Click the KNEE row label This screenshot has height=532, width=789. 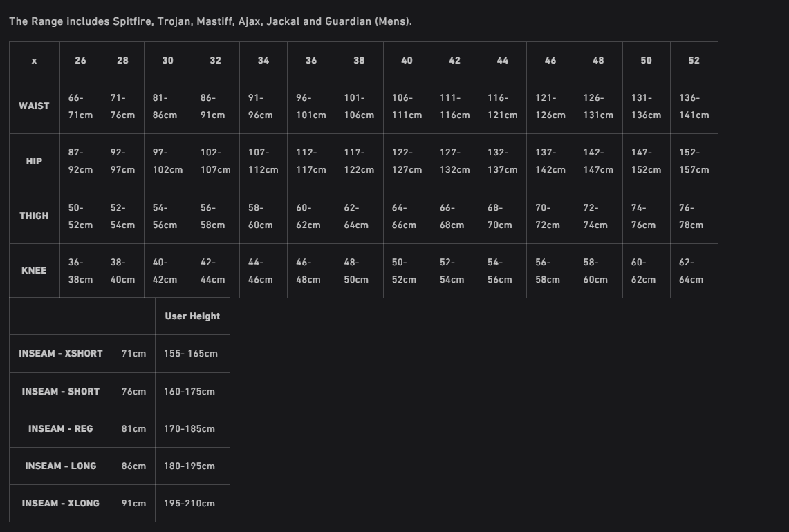[34, 271]
